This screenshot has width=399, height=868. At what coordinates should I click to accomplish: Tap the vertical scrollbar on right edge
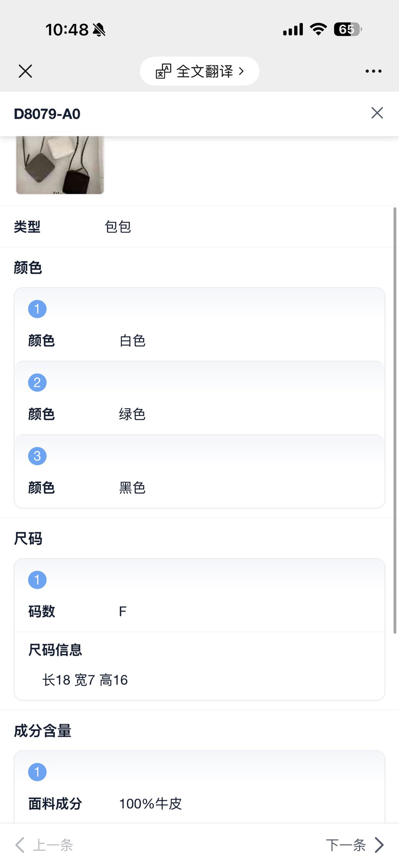point(395,421)
